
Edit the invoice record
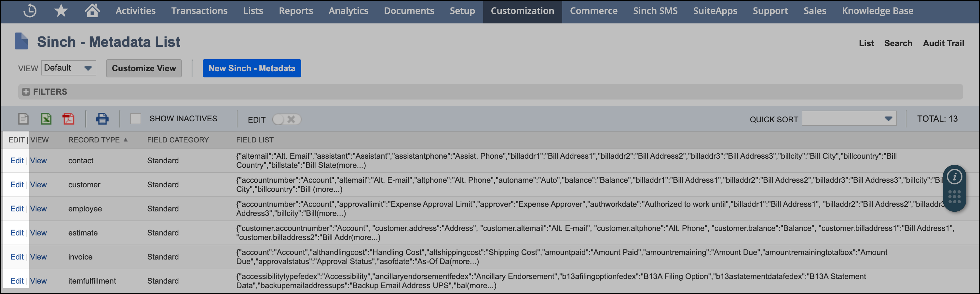tap(17, 257)
